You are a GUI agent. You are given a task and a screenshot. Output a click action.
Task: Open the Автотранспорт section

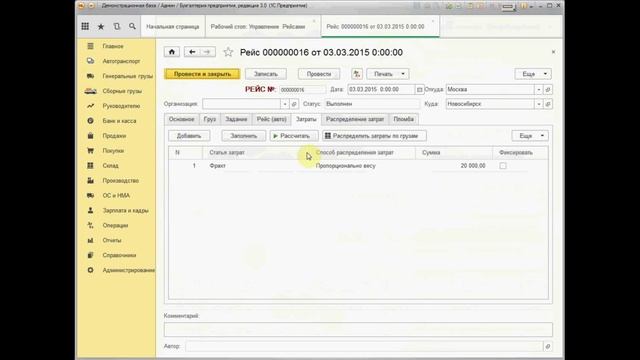pyautogui.click(x=121, y=61)
